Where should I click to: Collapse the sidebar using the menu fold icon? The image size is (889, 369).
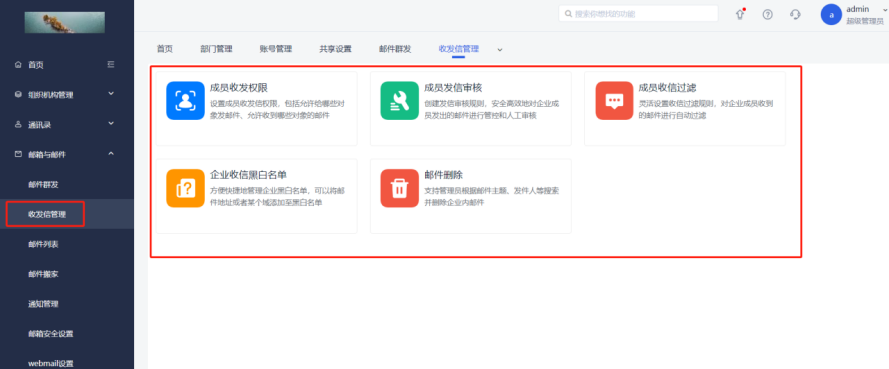tap(111, 65)
